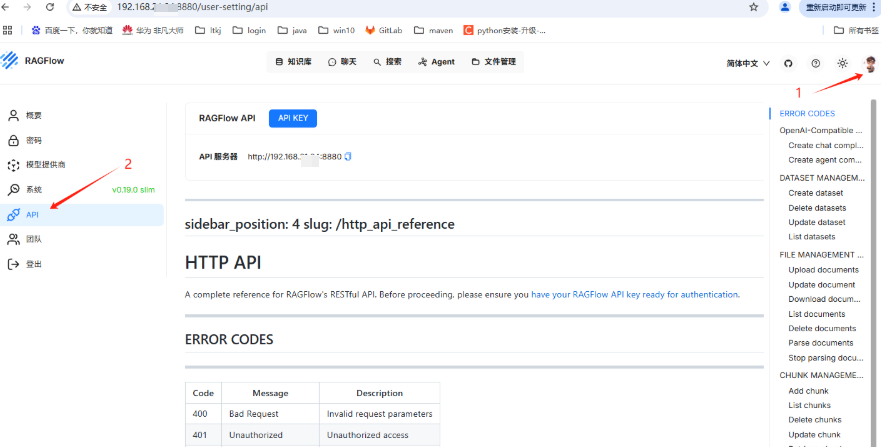The height and width of the screenshot is (447, 881).
Task: Copy the API server address icon
Action: pyautogui.click(x=348, y=157)
